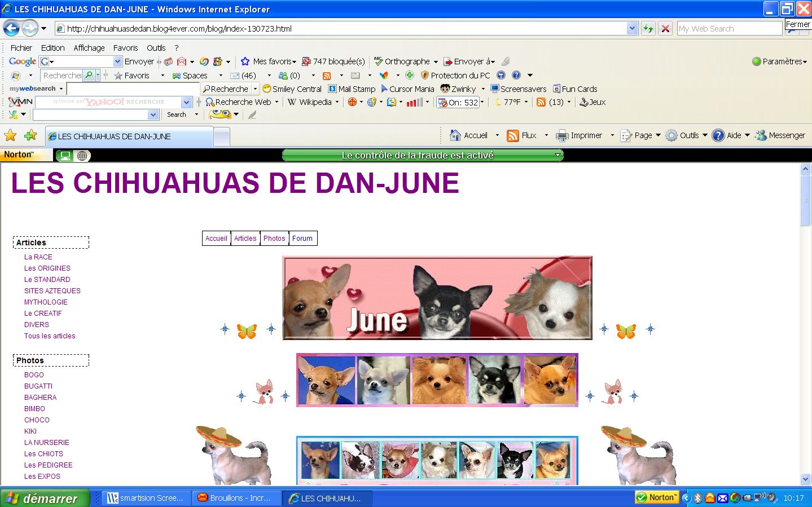This screenshot has width=812, height=507.
Task: Click the Imprimer printer icon
Action: (561, 135)
